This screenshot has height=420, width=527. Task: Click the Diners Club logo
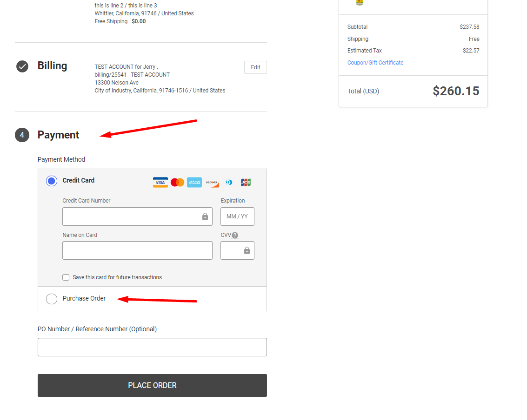point(229,182)
